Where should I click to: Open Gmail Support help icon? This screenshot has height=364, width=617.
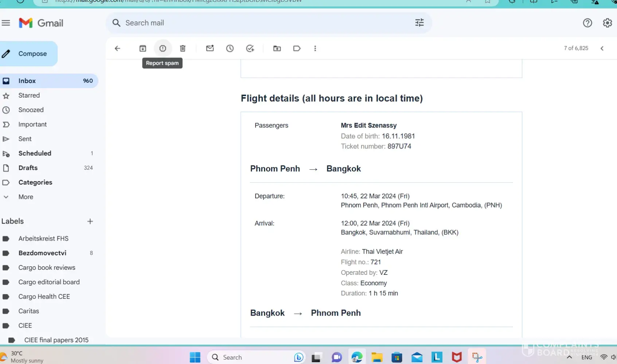click(587, 23)
